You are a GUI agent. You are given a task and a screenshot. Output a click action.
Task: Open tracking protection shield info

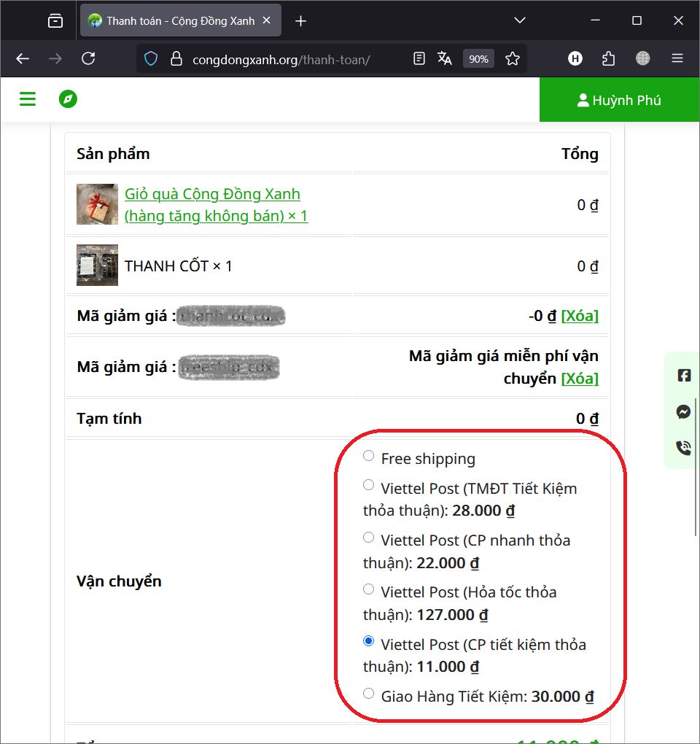tap(151, 59)
